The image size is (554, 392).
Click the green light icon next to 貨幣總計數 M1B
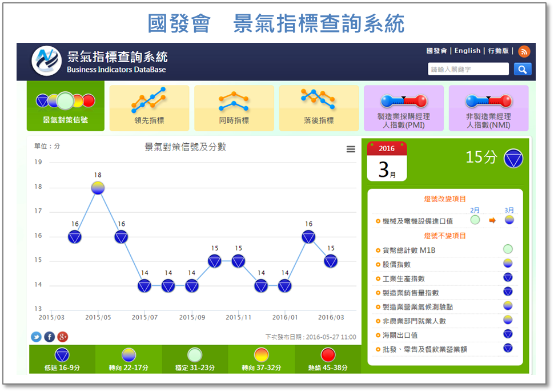coord(507,248)
